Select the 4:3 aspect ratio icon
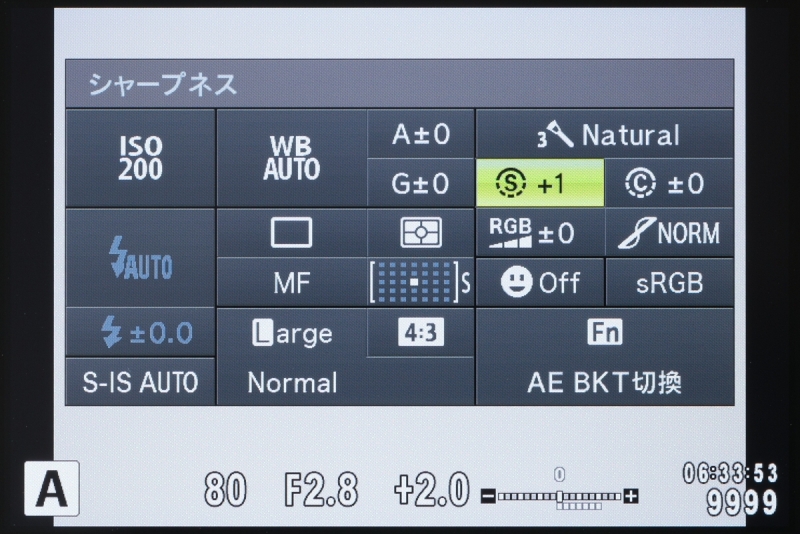Screen dimensions: 800x534 [x=420, y=332]
